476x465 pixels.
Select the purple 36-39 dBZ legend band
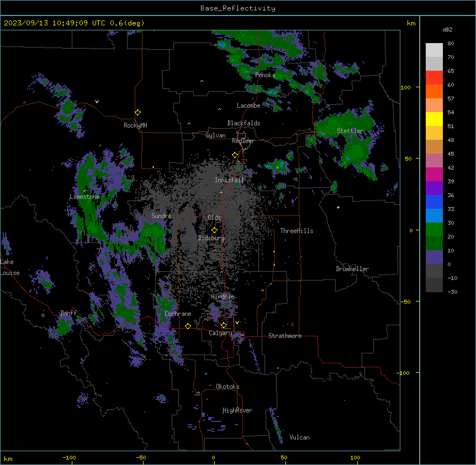434,188
